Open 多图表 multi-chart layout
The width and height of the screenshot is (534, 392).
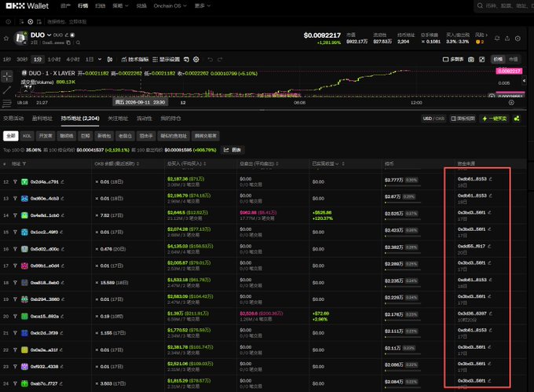click(x=453, y=59)
